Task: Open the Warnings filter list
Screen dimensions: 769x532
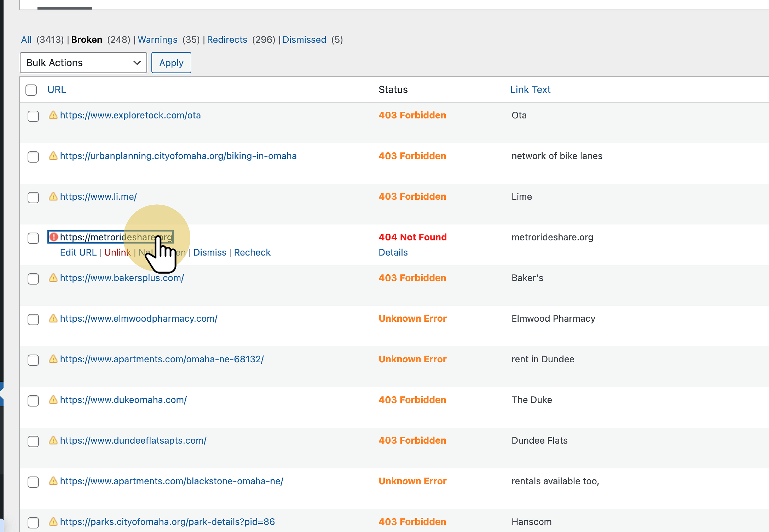Action: (x=157, y=40)
